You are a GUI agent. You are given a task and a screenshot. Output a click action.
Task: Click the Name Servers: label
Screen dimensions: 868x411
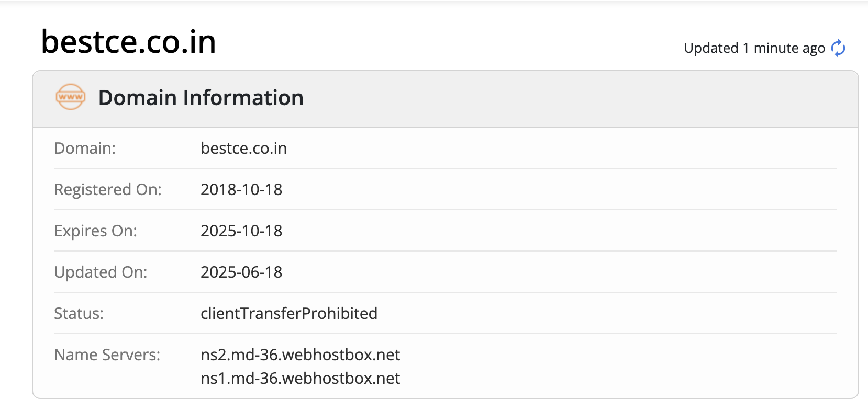(x=107, y=355)
